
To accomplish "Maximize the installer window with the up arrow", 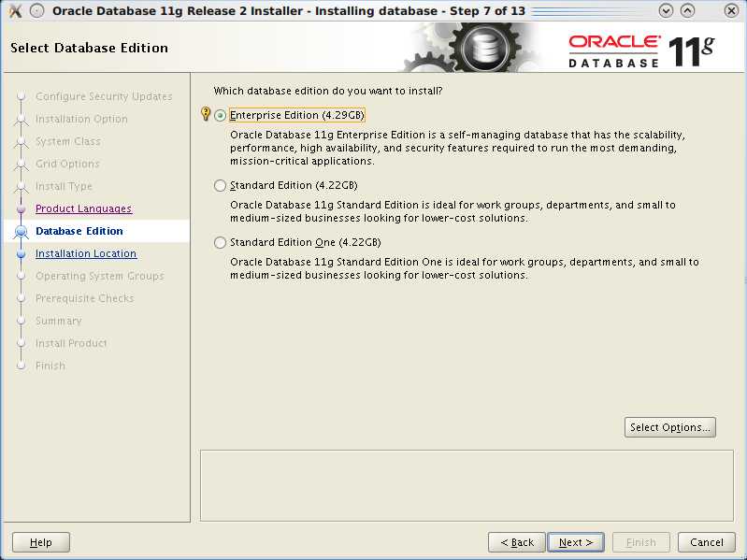I will [687, 10].
